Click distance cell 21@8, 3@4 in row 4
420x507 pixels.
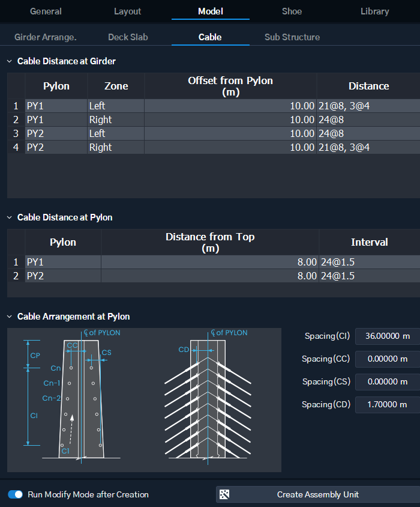[368, 147]
